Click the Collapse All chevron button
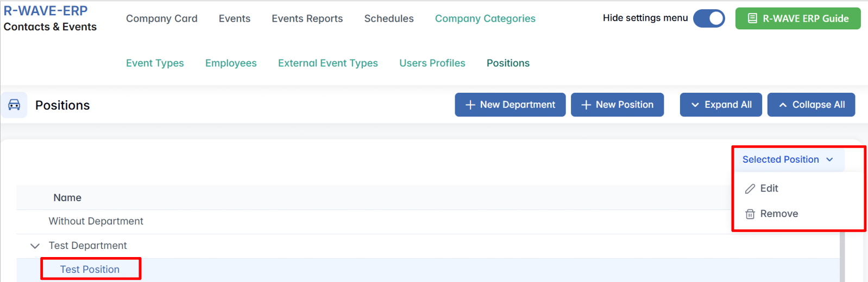The width and height of the screenshot is (868, 282). pos(811,105)
